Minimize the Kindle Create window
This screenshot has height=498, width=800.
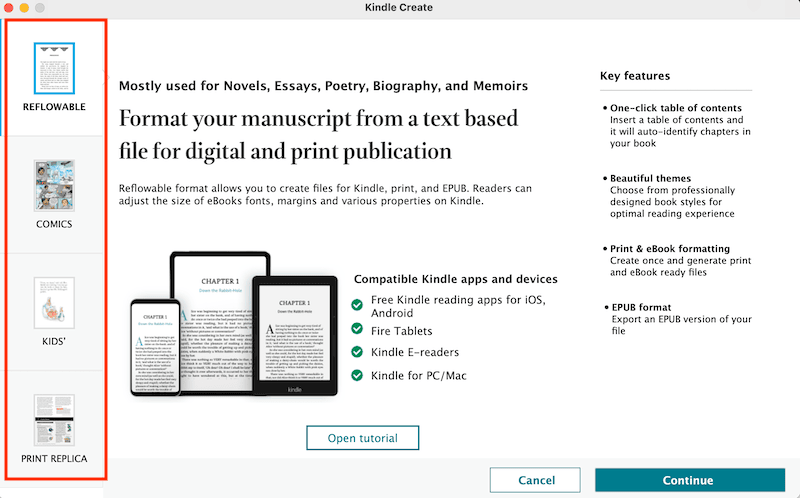(x=24, y=8)
